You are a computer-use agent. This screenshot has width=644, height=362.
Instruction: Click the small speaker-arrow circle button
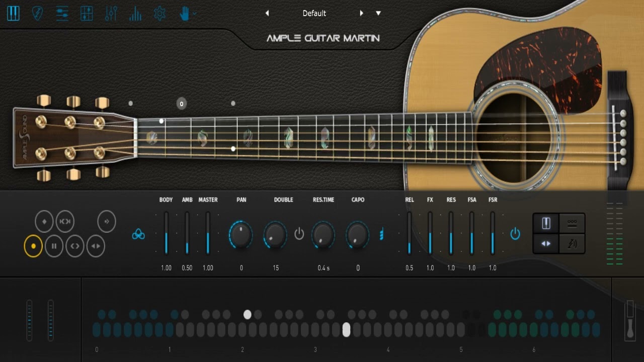(x=107, y=221)
